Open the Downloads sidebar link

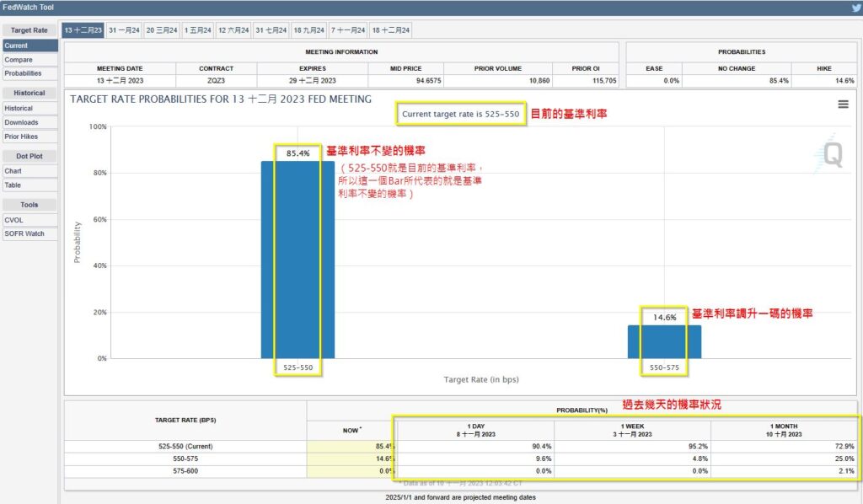29,122
